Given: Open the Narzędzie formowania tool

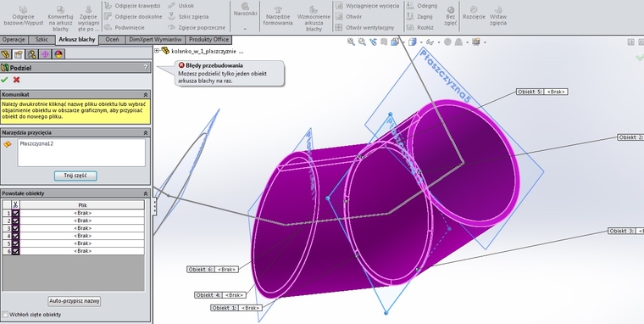Looking at the screenshot, I should pos(279,16).
